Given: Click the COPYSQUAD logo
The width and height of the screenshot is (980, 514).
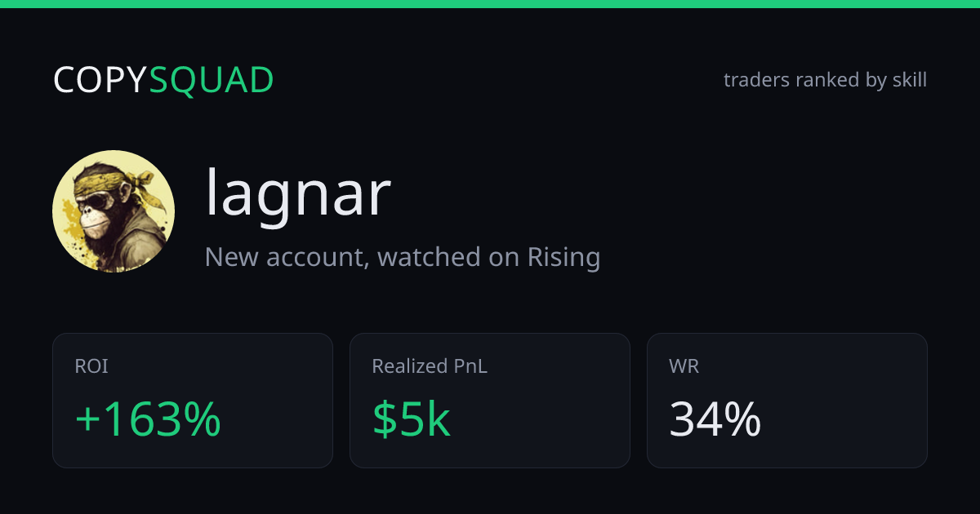Looking at the screenshot, I should point(163,80).
